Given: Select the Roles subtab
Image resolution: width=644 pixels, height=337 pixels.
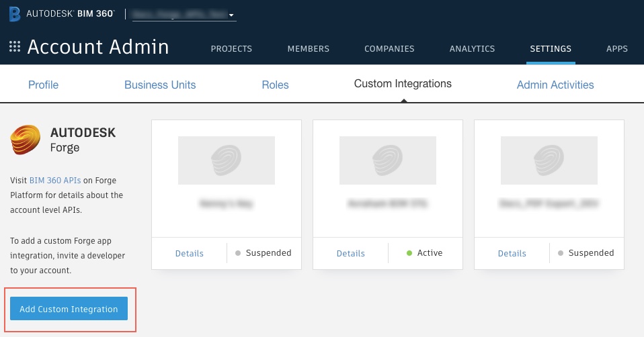Looking at the screenshot, I should point(275,85).
